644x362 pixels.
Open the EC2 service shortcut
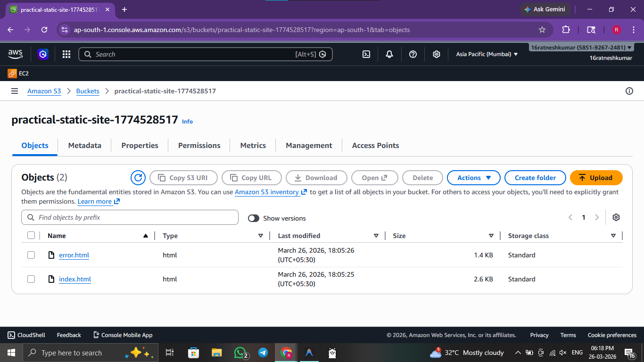click(18, 74)
